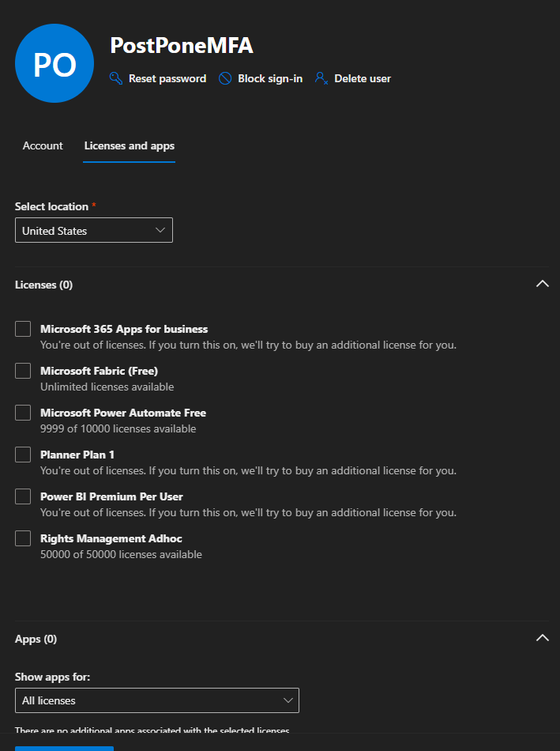The width and height of the screenshot is (560, 751).
Task: Click the "Show apps for:" label
Action: 53,677
